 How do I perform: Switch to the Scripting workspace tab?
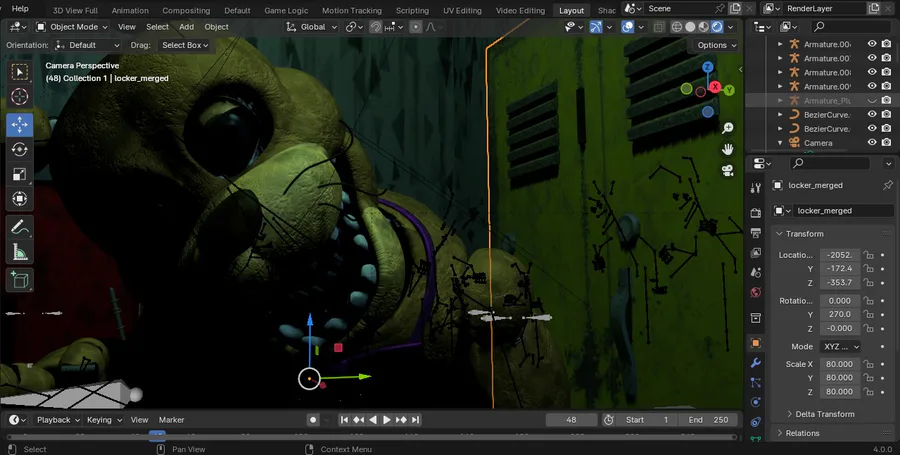pyautogui.click(x=412, y=10)
